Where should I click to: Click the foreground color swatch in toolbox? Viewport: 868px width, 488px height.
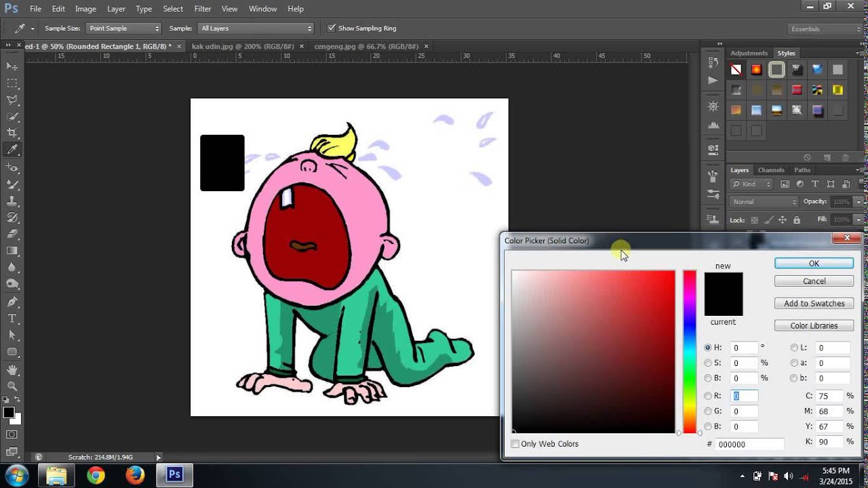[x=8, y=412]
